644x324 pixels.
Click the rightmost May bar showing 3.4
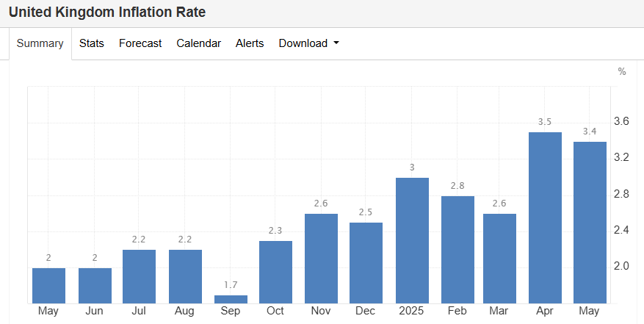(590, 222)
